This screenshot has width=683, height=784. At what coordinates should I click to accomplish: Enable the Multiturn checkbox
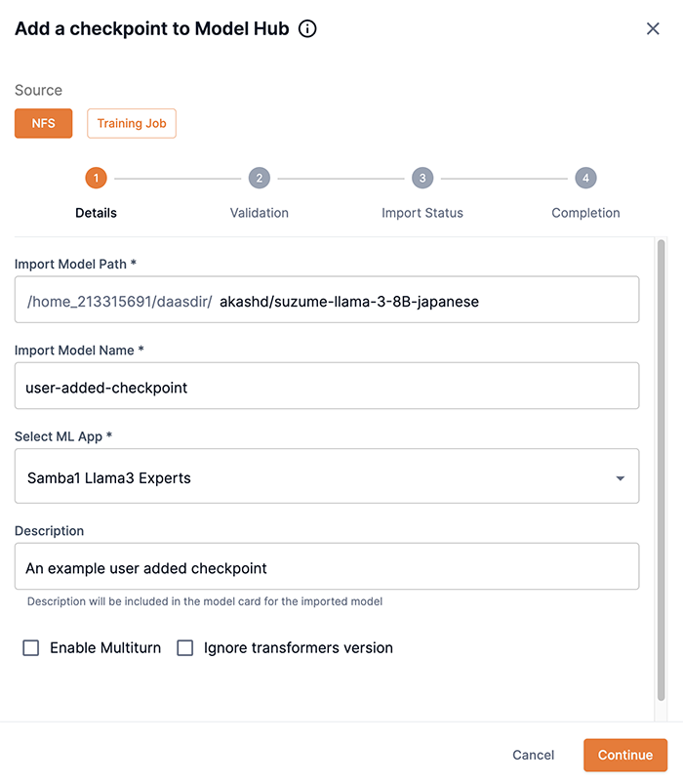pos(28,647)
